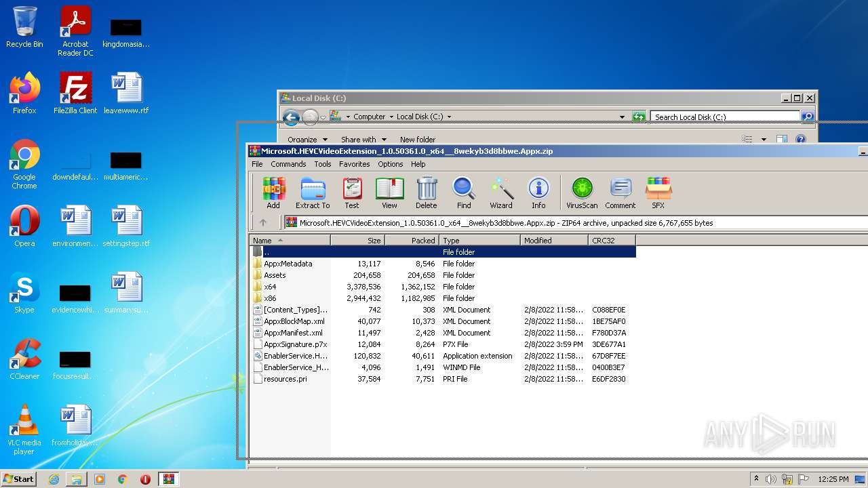
Task: Open the View toolbar button
Action: point(389,193)
